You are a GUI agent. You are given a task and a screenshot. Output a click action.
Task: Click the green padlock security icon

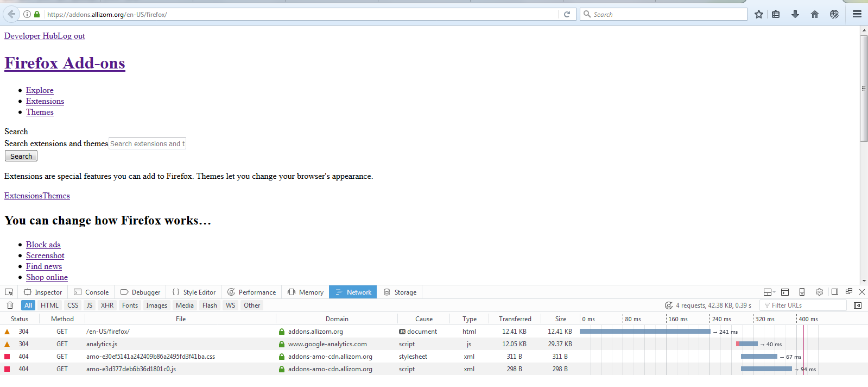click(x=37, y=14)
